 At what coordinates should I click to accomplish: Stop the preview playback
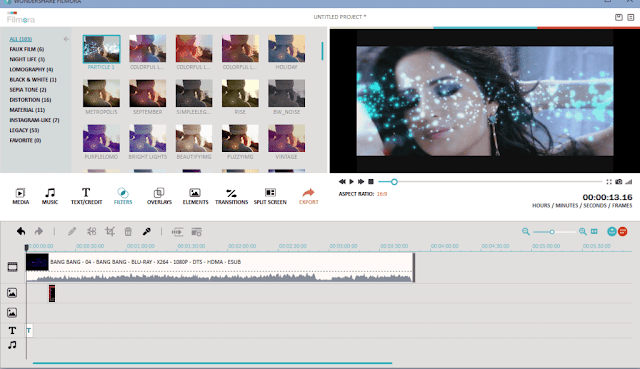(371, 182)
